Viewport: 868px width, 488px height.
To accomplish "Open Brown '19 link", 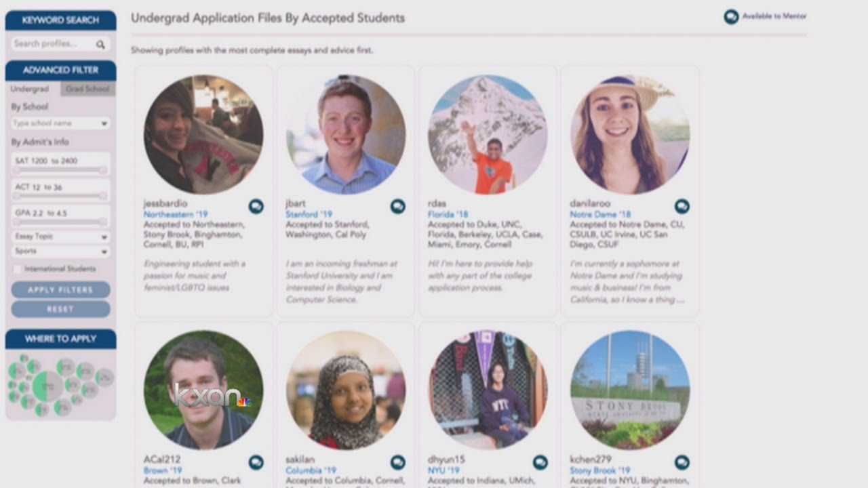I will click(x=163, y=470).
